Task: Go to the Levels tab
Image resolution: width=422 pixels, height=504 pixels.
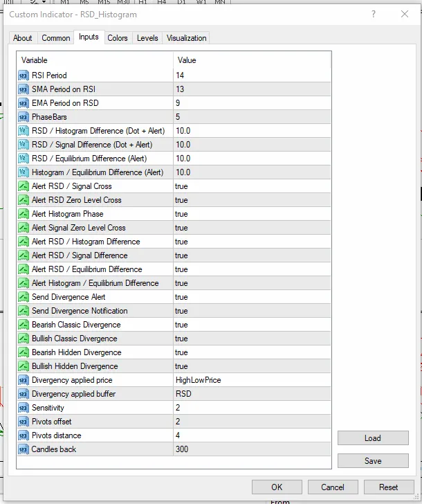Action: [147, 38]
